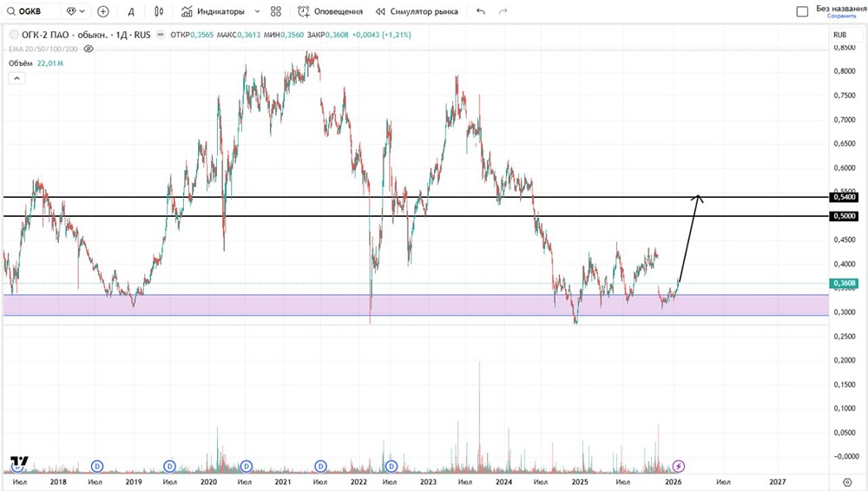
Task: Open chart settings gear on time axis
Action: [847, 482]
